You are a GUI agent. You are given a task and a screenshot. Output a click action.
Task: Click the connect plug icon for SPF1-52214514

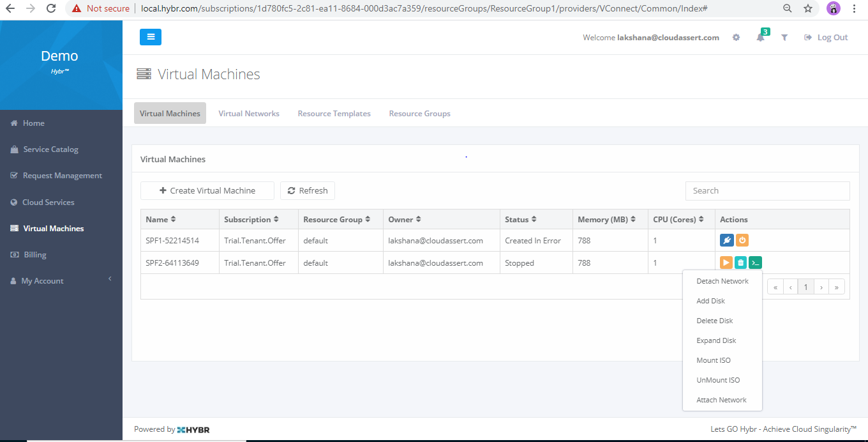click(726, 240)
